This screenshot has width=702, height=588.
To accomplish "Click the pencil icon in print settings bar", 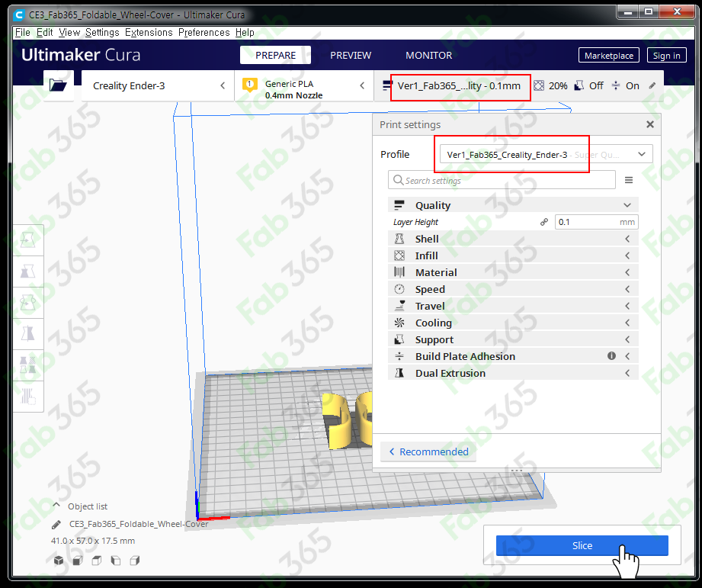I will pyautogui.click(x=652, y=85).
